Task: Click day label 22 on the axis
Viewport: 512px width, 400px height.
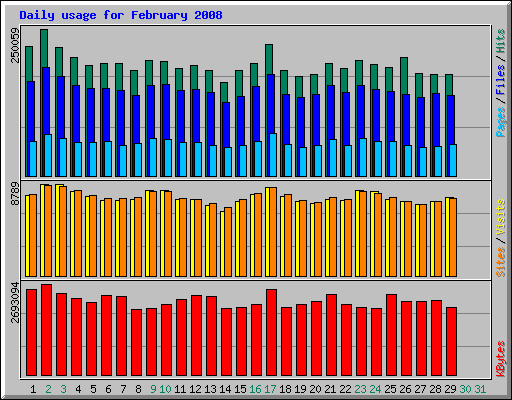Action: [x=345, y=389]
